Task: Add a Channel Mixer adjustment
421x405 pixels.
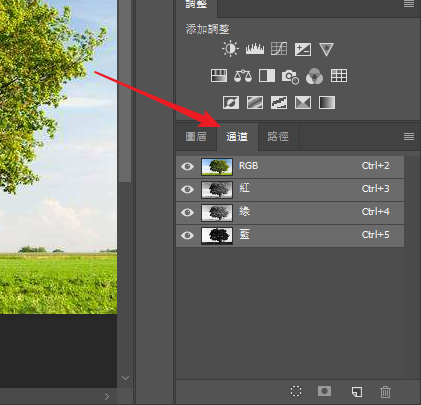Action: (314, 76)
